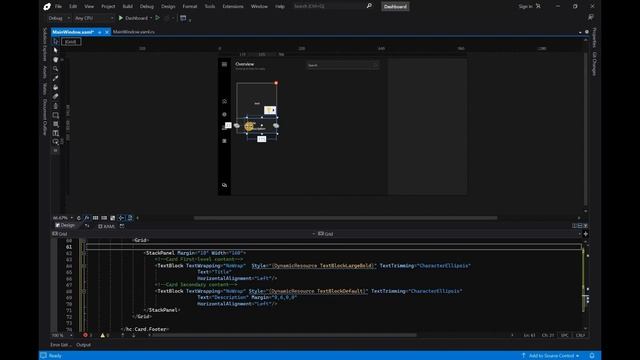Open the Properties side panel tab
This screenshot has height=360, width=640.
tap(594, 38)
